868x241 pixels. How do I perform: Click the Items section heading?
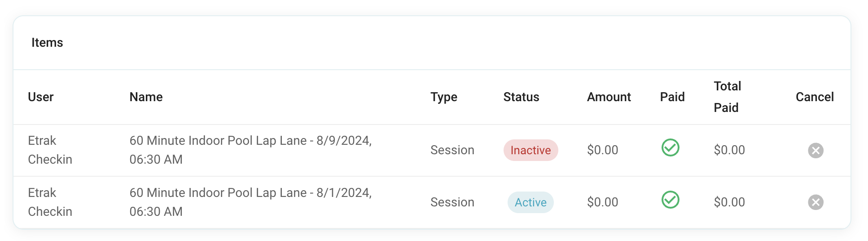pyautogui.click(x=47, y=43)
